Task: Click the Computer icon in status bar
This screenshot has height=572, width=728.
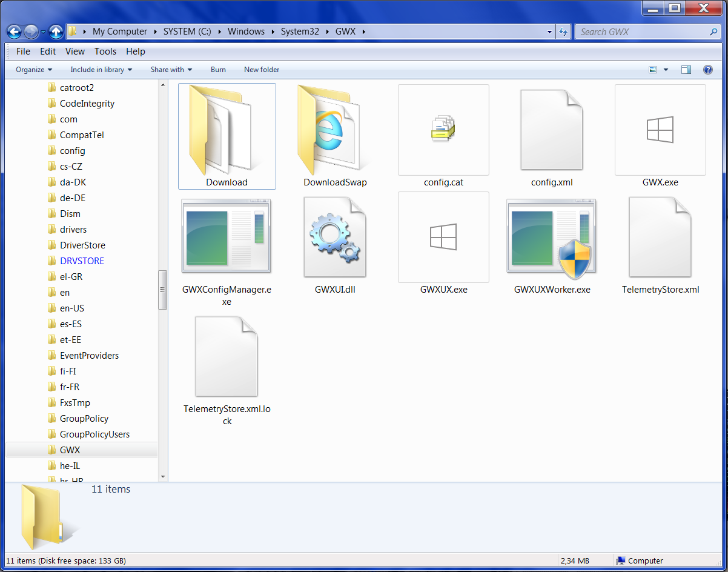Action: (621, 561)
